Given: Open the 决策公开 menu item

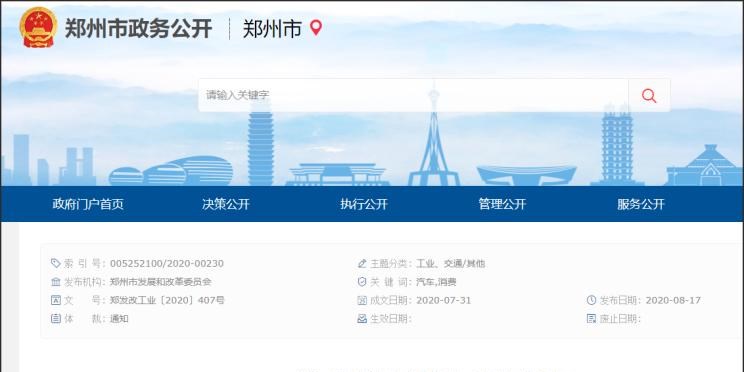Looking at the screenshot, I should click(226, 204).
